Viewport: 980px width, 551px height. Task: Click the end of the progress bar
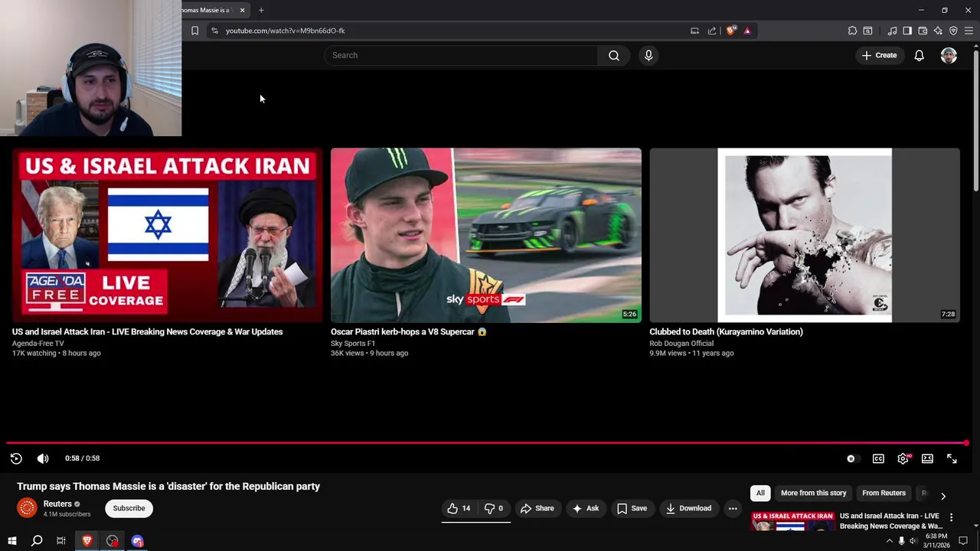coord(966,442)
